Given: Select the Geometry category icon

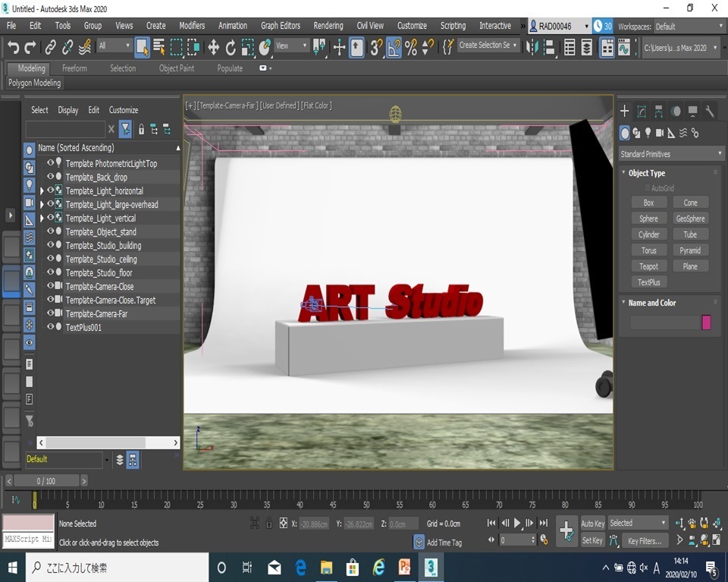Looking at the screenshot, I should (x=625, y=134).
